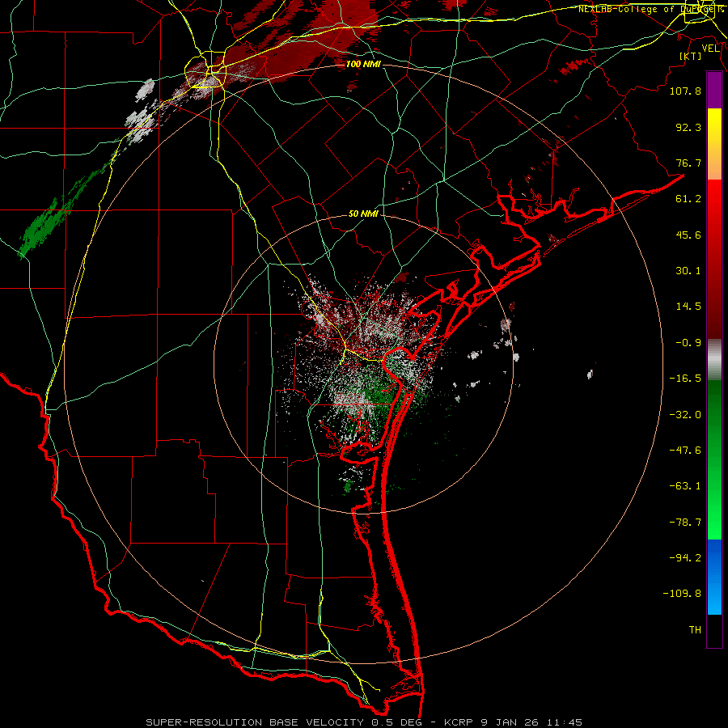Click the TH legend label
Screen dimensions: 728x728
point(695,630)
